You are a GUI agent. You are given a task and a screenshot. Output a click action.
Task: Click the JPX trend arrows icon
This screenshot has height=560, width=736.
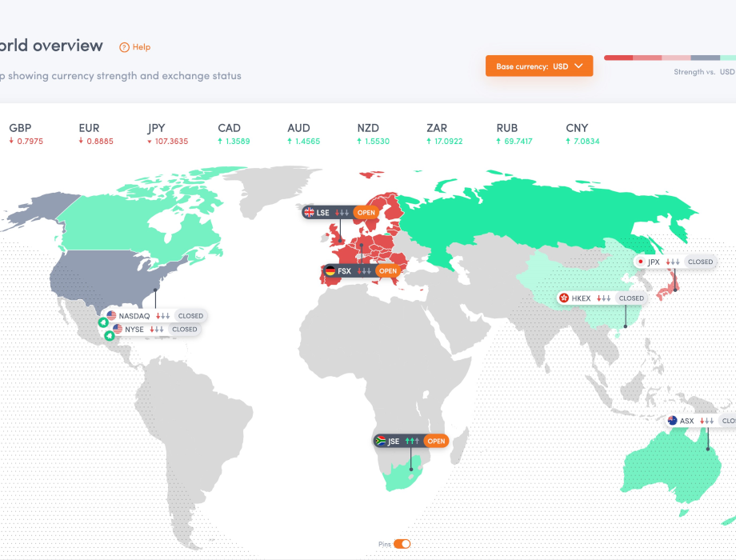coord(673,262)
